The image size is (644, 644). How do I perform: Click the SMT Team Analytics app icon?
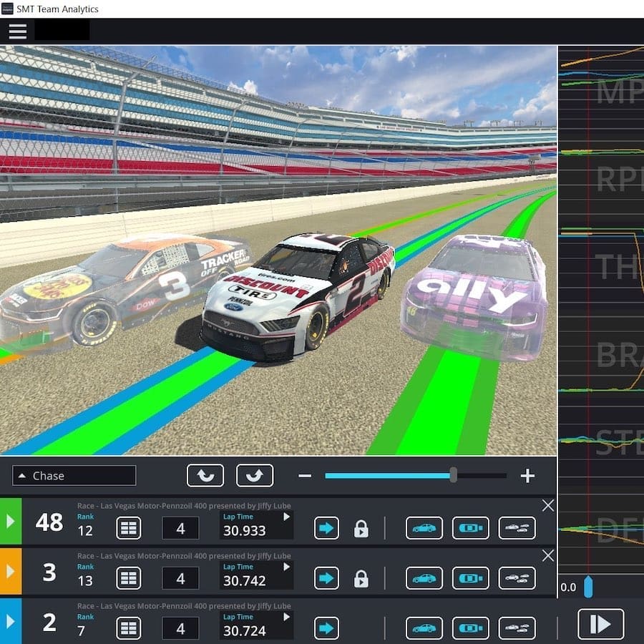(x=7, y=9)
